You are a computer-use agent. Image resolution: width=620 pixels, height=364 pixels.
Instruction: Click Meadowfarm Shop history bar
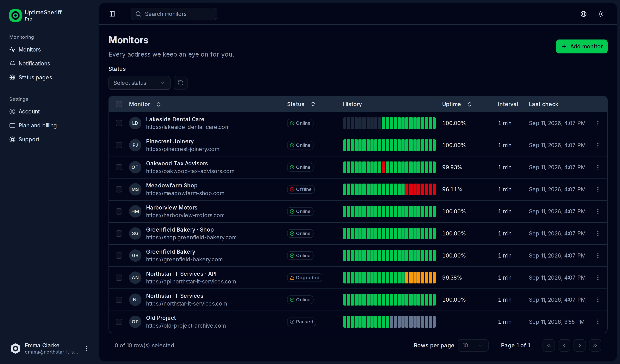pos(389,189)
